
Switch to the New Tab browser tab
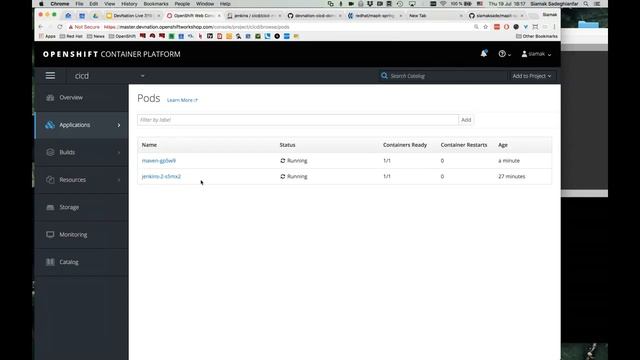435,16
